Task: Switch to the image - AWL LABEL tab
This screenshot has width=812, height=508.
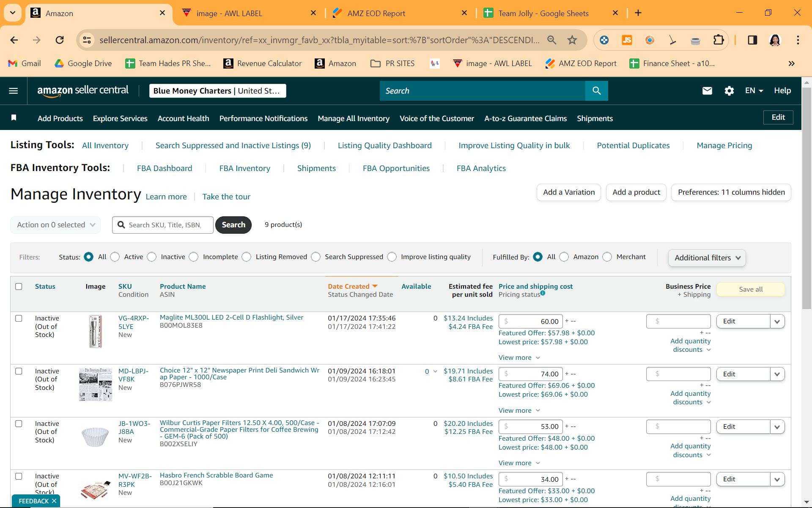Action: [x=229, y=13]
